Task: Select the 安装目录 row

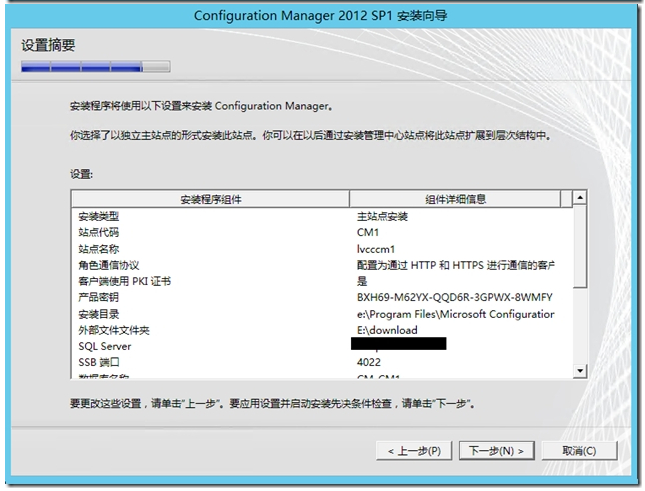Action: (322, 314)
